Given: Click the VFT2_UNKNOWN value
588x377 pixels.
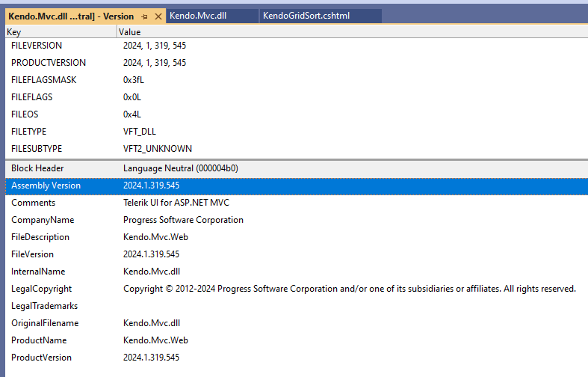Looking at the screenshot, I should (x=158, y=149).
